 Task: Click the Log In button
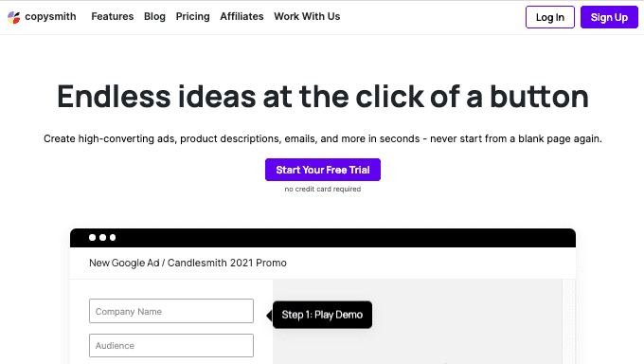pyautogui.click(x=550, y=17)
